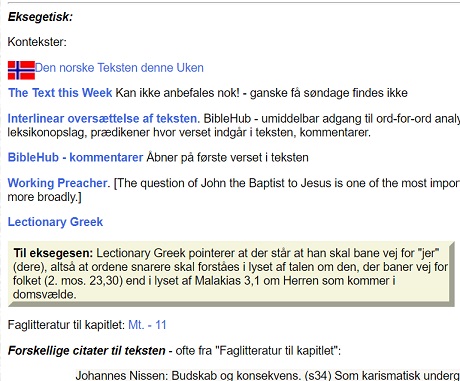
Task: Click the Johannes Nissen citation text
Action: tap(268, 375)
